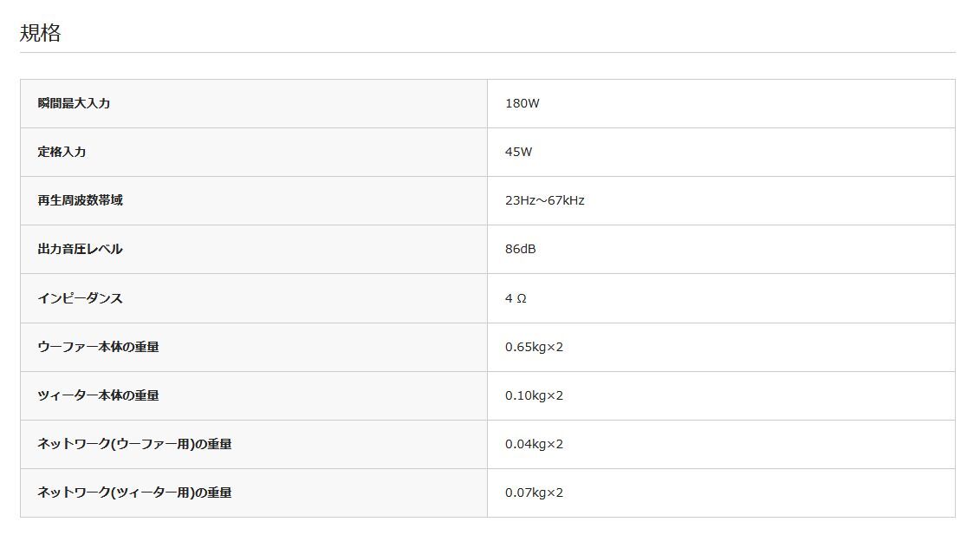Click the 規格 section heading
The width and height of the screenshot is (980, 548).
point(41,34)
